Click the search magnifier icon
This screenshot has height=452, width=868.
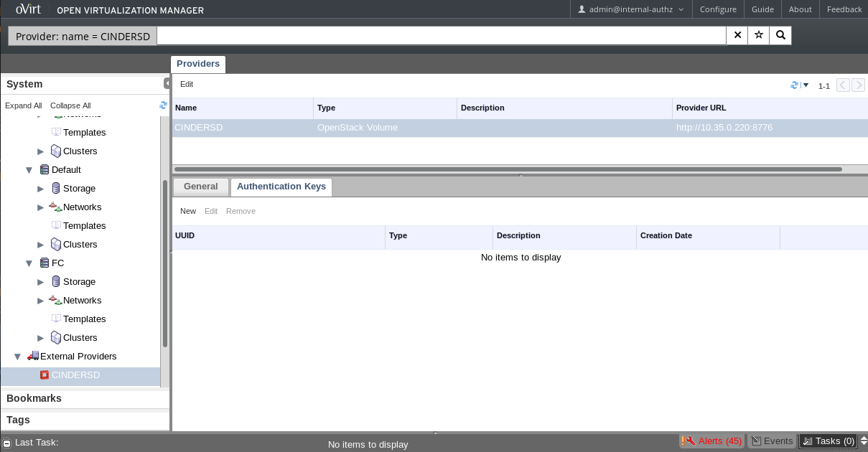pyautogui.click(x=780, y=35)
